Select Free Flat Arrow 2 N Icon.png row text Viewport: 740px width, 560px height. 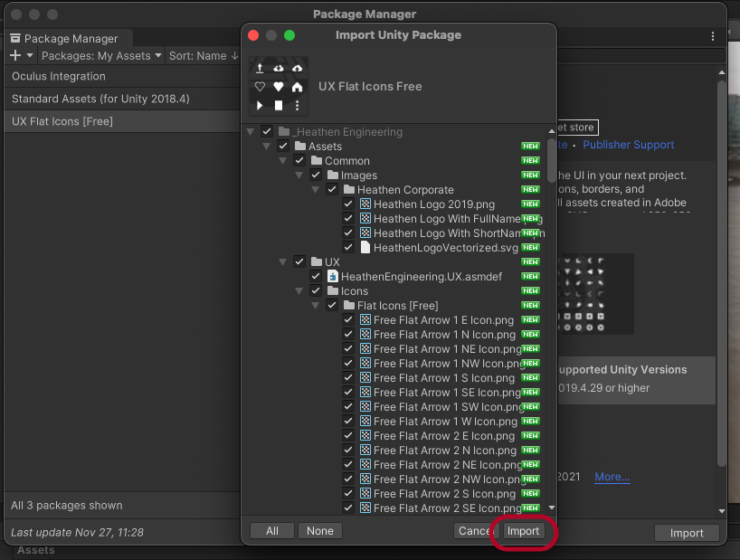point(444,450)
